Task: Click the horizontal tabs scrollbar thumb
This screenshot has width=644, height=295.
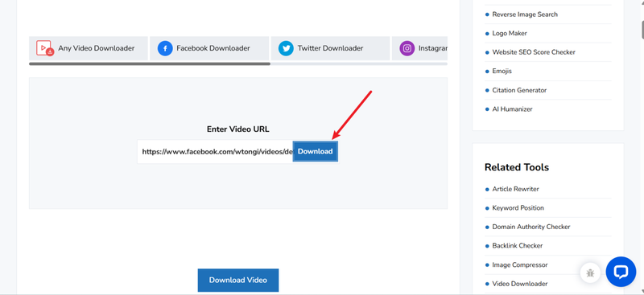Action: point(150,64)
